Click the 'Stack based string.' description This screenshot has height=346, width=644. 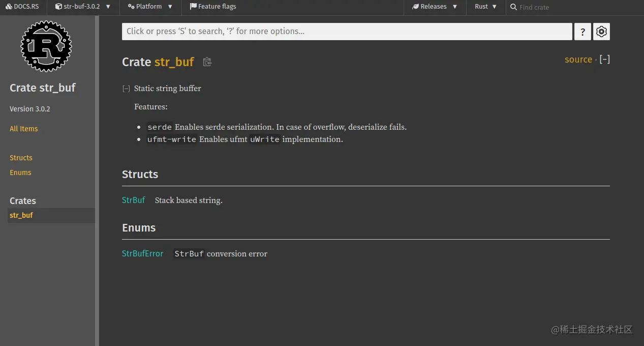(189, 200)
